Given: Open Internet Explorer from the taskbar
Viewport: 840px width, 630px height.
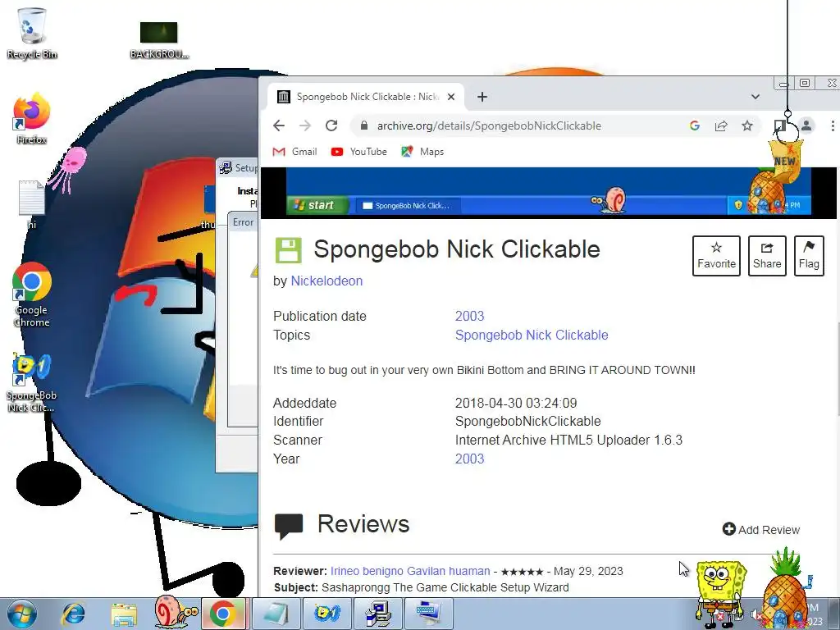Looking at the screenshot, I should pos(73,614).
